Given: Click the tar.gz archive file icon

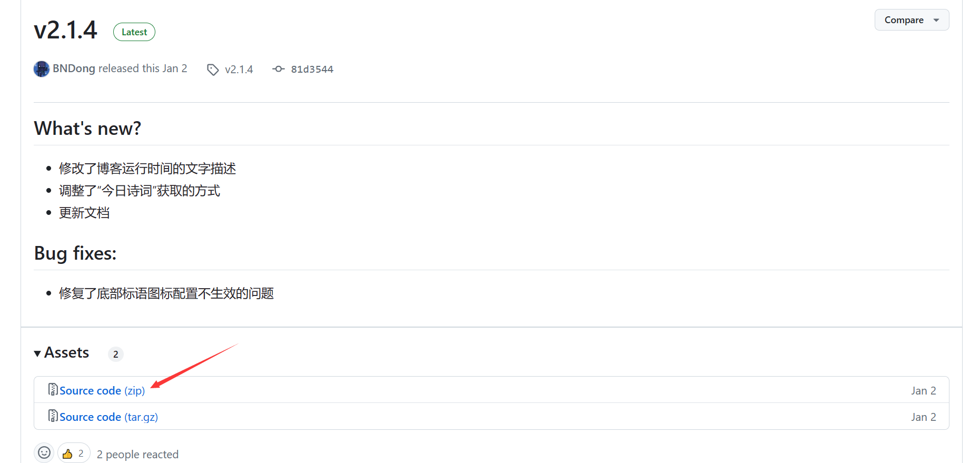Looking at the screenshot, I should pos(53,416).
